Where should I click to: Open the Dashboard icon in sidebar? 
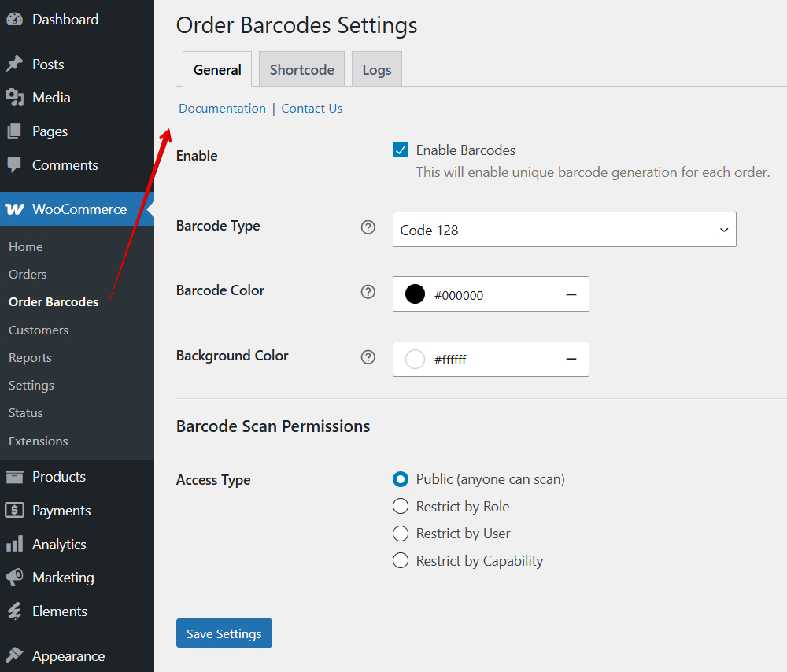click(17, 17)
